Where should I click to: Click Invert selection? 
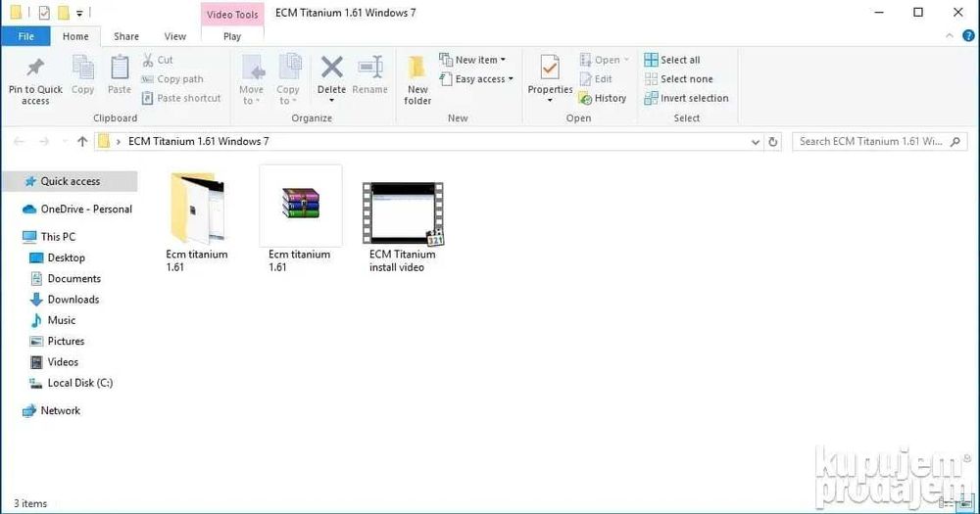click(686, 98)
